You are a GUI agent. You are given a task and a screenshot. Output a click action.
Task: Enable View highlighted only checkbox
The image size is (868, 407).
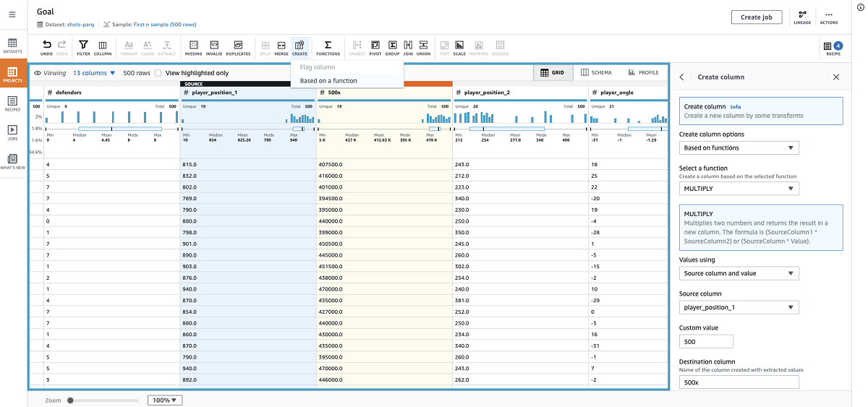(x=158, y=73)
